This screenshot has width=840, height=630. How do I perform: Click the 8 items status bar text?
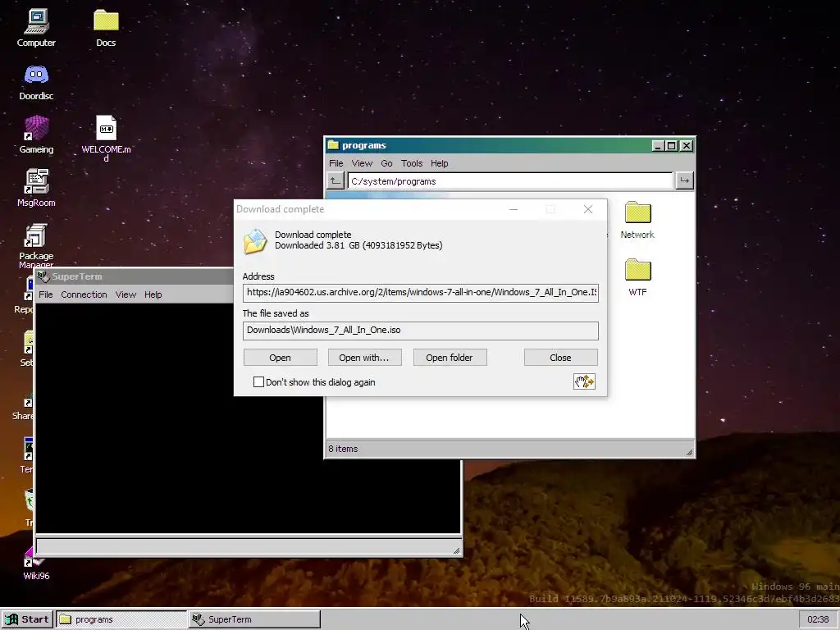[x=343, y=449]
